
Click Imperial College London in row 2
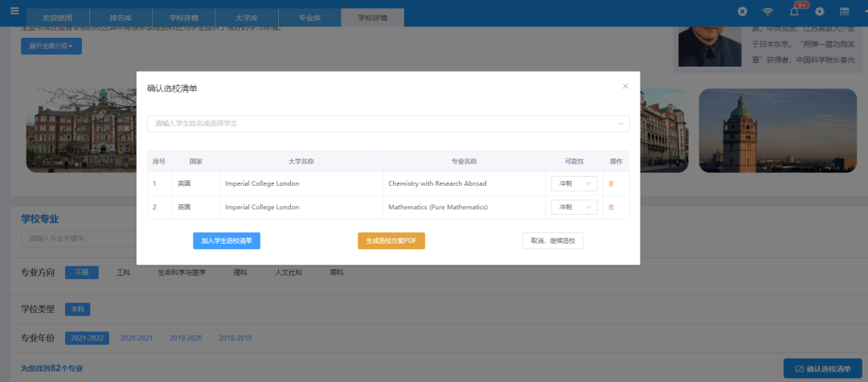[262, 207]
